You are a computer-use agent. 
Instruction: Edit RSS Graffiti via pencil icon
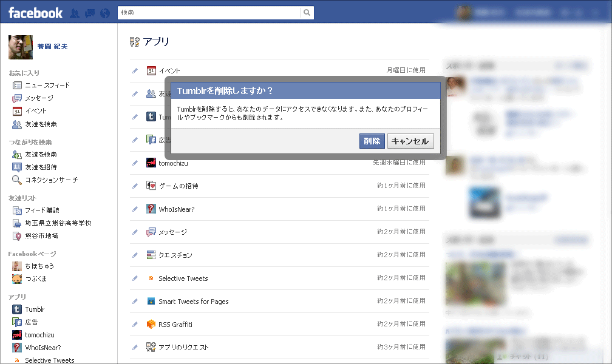[135, 324]
